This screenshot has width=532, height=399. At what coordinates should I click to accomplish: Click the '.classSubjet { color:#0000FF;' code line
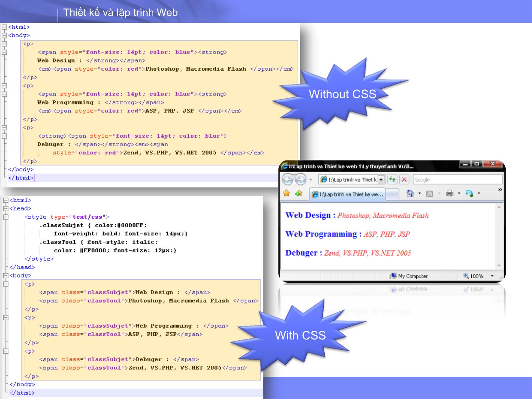click(93, 225)
